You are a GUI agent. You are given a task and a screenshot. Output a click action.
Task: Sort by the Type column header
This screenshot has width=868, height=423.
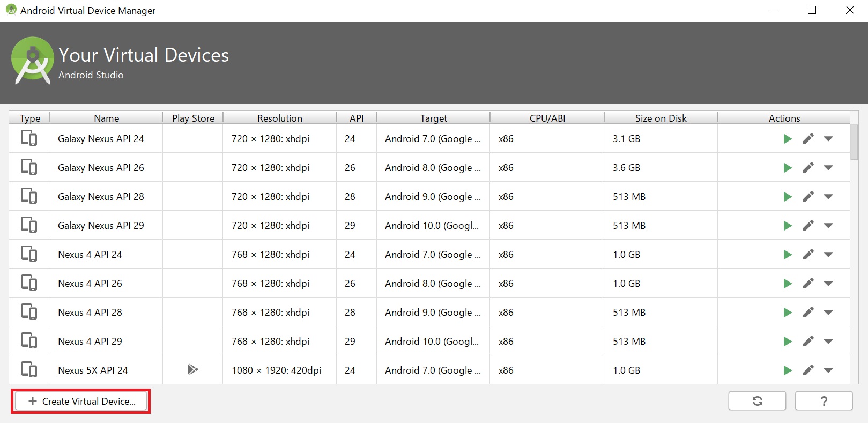point(29,118)
